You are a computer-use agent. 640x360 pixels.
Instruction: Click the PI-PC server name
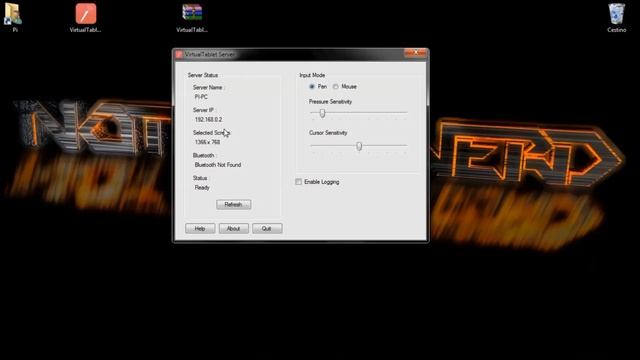pyautogui.click(x=201, y=97)
